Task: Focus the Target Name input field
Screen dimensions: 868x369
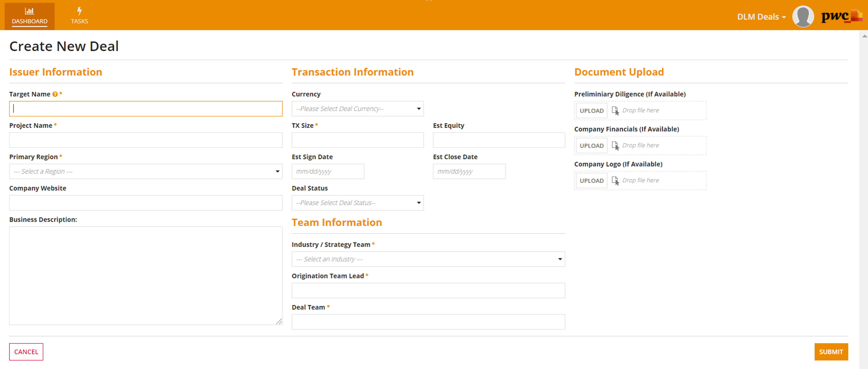Action: click(146, 109)
